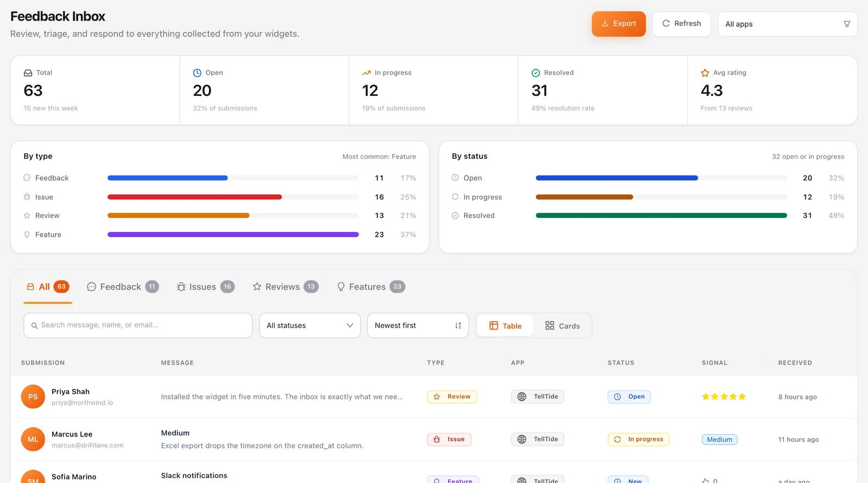Click the Medium signal badge for Marcus Lee
Image resolution: width=868 pixels, height=483 pixels.
[x=719, y=440]
